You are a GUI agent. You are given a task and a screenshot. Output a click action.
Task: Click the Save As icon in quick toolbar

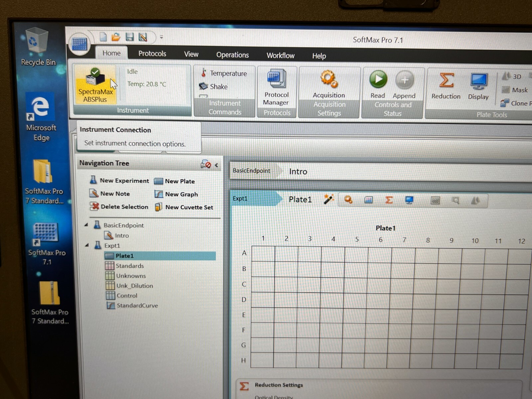tap(143, 37)
